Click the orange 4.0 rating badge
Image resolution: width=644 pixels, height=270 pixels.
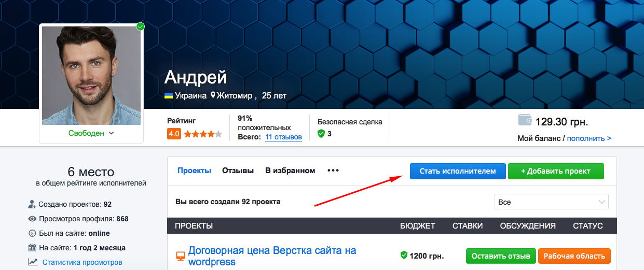coord(174,134)
